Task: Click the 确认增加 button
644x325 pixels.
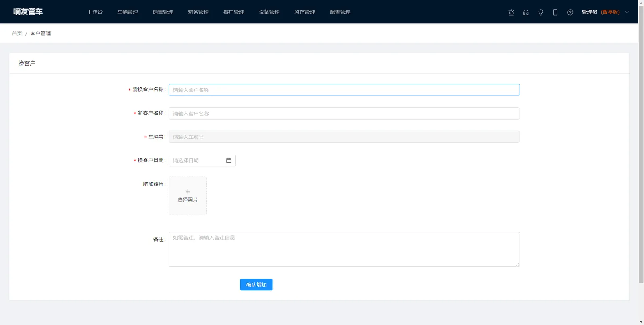Action: [256, 284]
